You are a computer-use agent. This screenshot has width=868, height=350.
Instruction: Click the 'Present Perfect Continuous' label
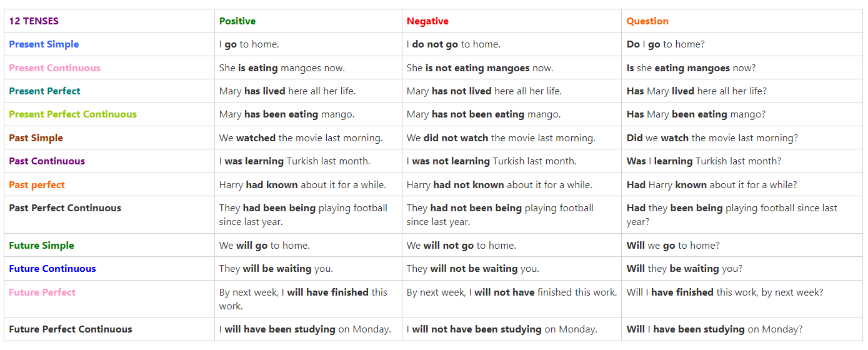point(72,114)
